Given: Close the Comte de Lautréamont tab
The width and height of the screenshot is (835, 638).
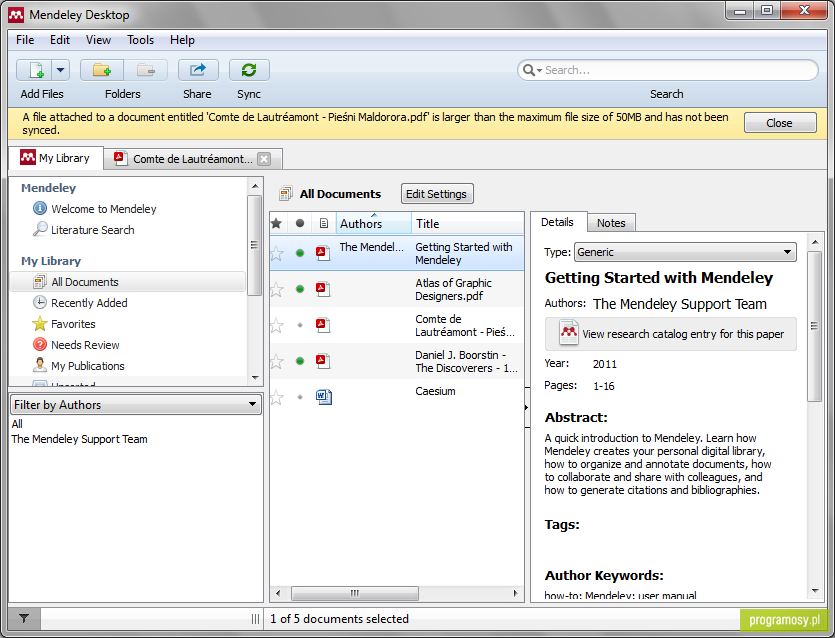Looking at the screenshot, I should pos(264,159).
